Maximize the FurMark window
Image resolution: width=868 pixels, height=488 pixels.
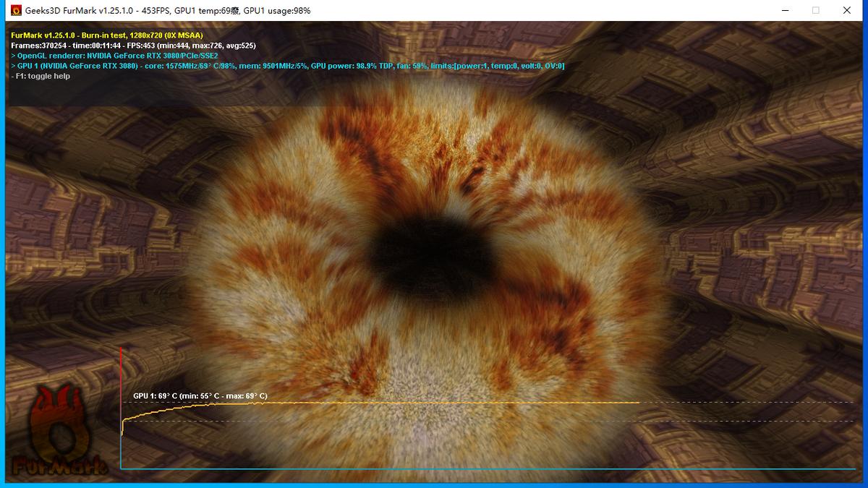816,11
